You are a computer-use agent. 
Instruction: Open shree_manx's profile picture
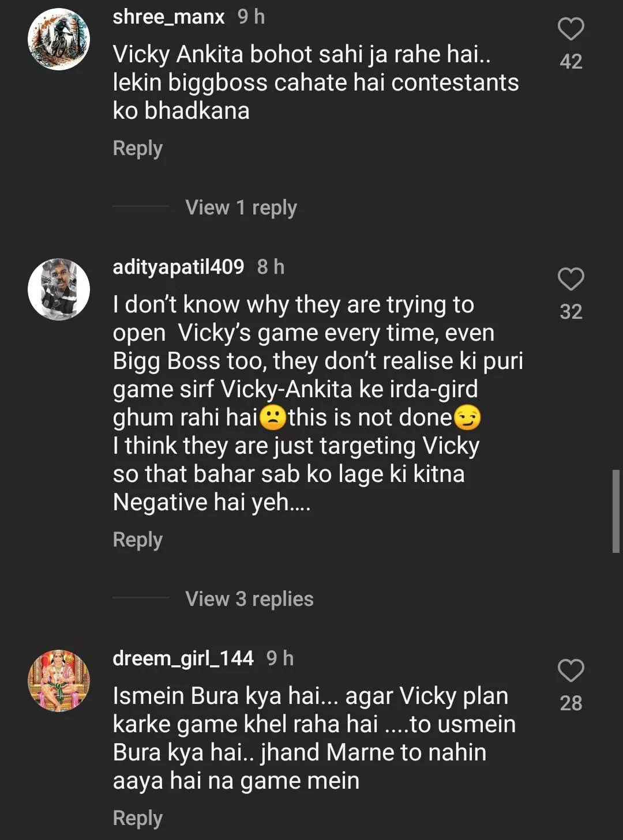point(59,39)
